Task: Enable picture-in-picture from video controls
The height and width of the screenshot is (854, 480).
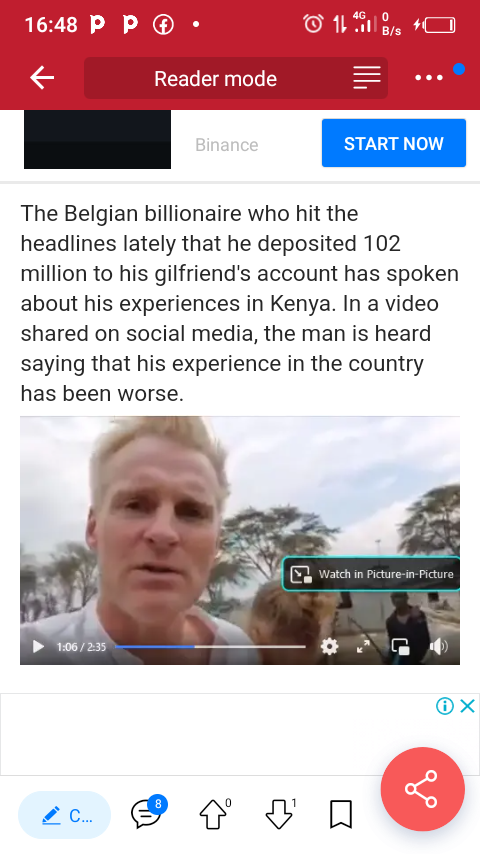Action: coord(400,646)
